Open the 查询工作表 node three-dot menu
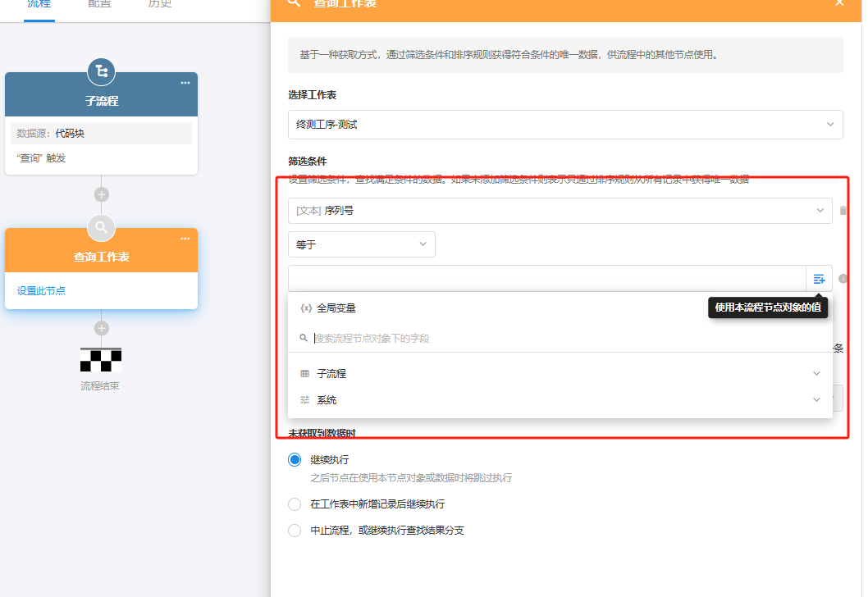The image size is (868, 597). click(x=185, y=239)
